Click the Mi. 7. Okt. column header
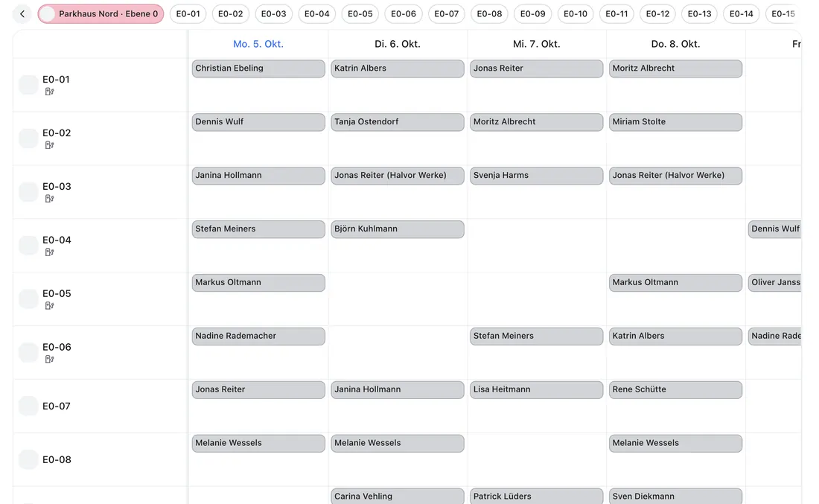 pyautogui.click(x=536, y=44)
